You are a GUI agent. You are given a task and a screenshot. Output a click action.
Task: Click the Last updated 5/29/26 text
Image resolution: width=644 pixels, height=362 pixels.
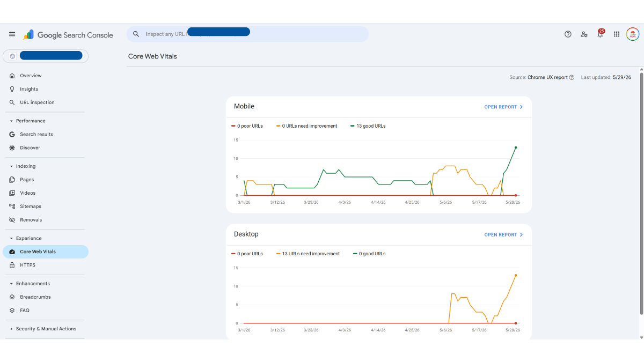606,77
